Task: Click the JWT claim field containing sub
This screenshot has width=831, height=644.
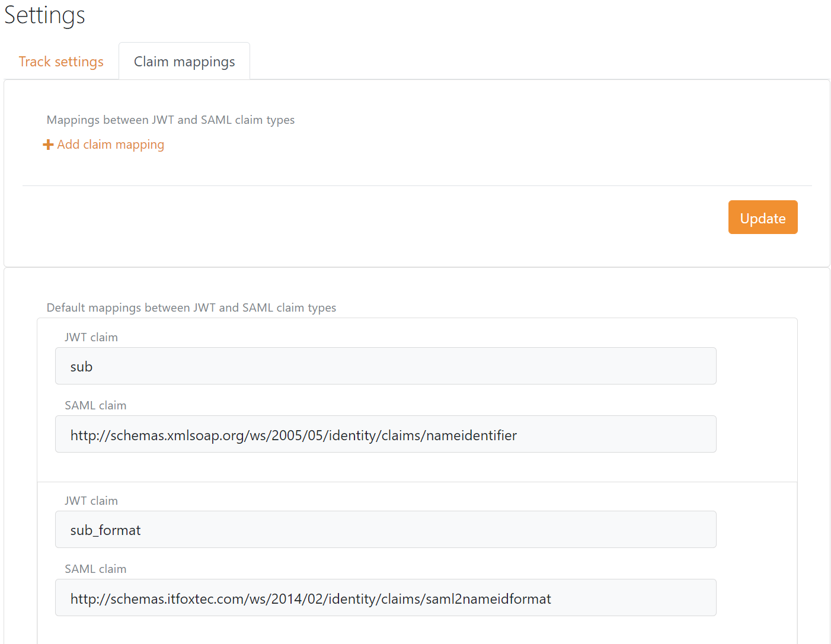Action: click(x=385, y=366)
